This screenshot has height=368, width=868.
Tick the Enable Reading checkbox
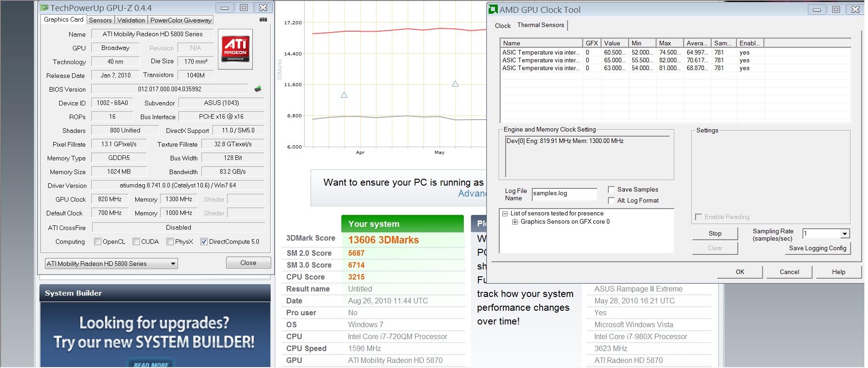coord(698,217)
